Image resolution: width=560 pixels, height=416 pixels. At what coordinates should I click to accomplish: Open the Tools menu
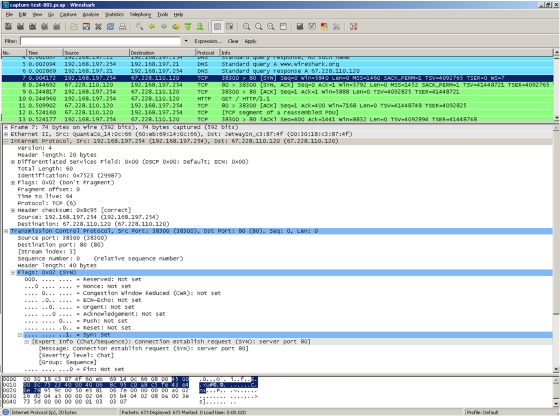point(162,14)
